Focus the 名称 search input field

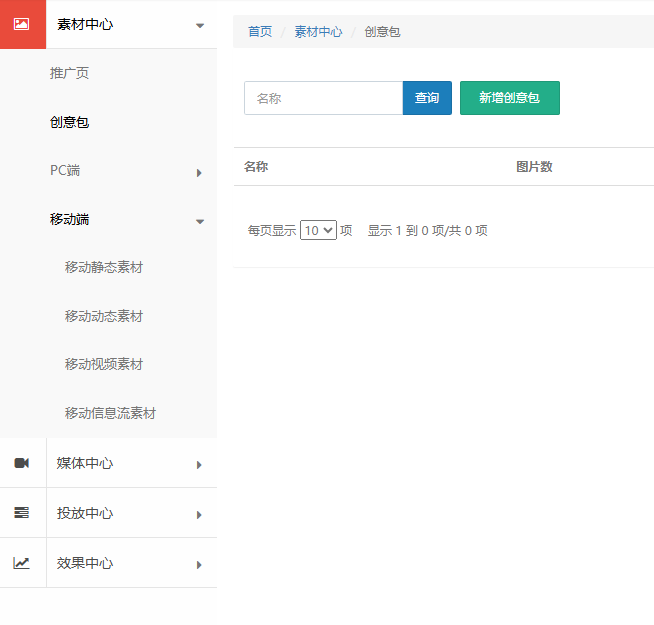click(323, 98)
